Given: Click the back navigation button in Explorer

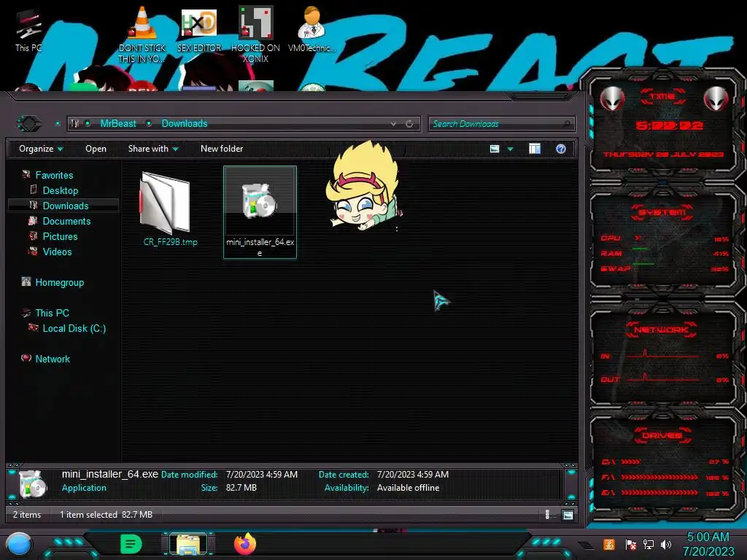Looking at the screenshot, I should (29, 124).
